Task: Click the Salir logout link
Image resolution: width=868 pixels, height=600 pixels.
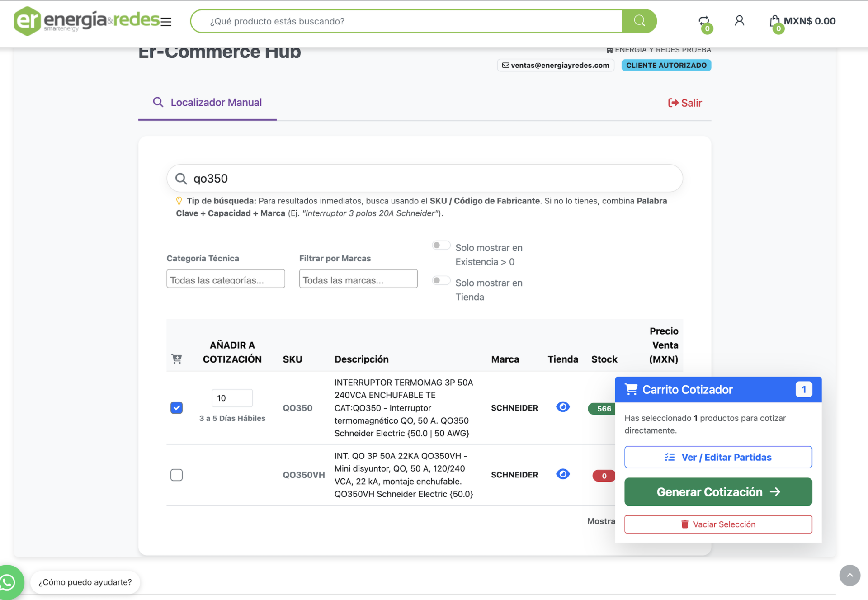Action: click(x=685, y=103)
